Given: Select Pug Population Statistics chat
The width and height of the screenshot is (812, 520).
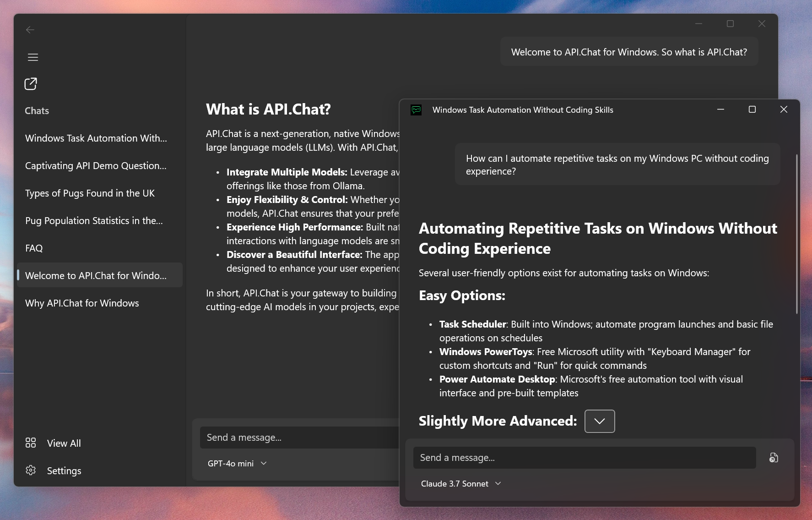Looking at the screenshot, I should click(100, 220).
